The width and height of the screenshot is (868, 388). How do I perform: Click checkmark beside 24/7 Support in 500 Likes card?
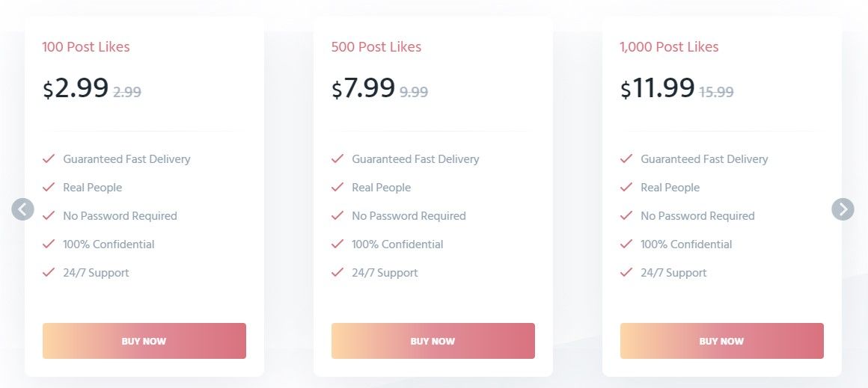coord(337,272)
